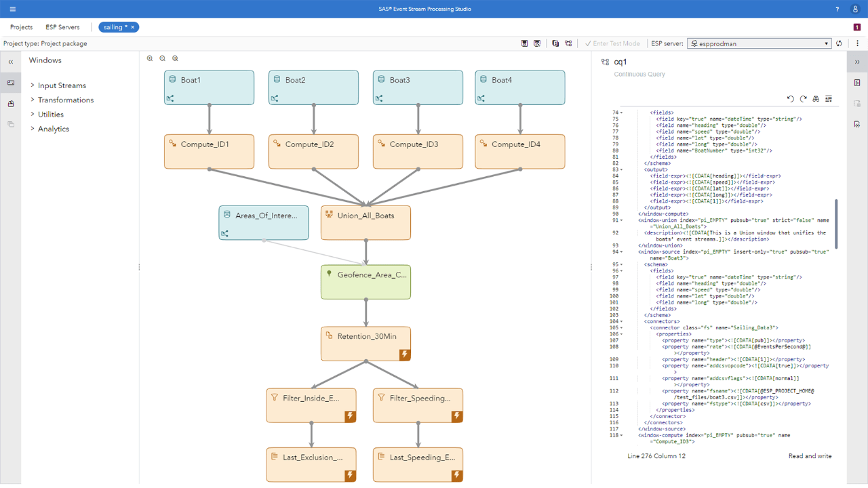Open the hamburger main menu
868x488 pixels.
pyautogui.click(x=12, y=9)
